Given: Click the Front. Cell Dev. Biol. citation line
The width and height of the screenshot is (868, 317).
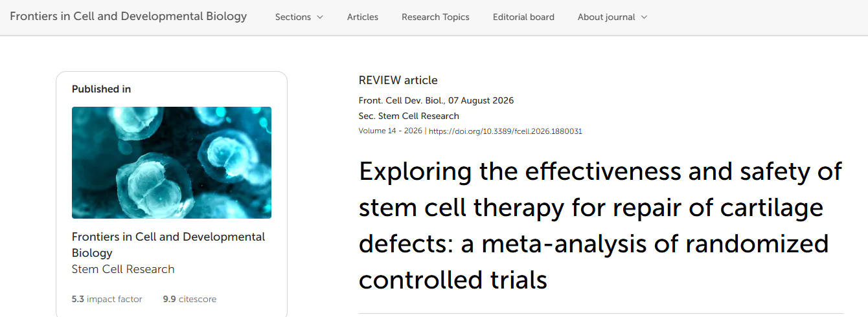Looking at the screenshot, I should coord(436,100).
